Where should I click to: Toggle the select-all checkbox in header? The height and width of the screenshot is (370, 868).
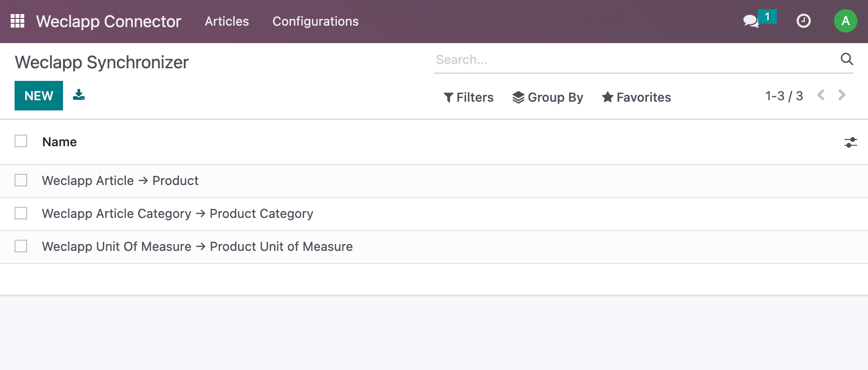21,141
